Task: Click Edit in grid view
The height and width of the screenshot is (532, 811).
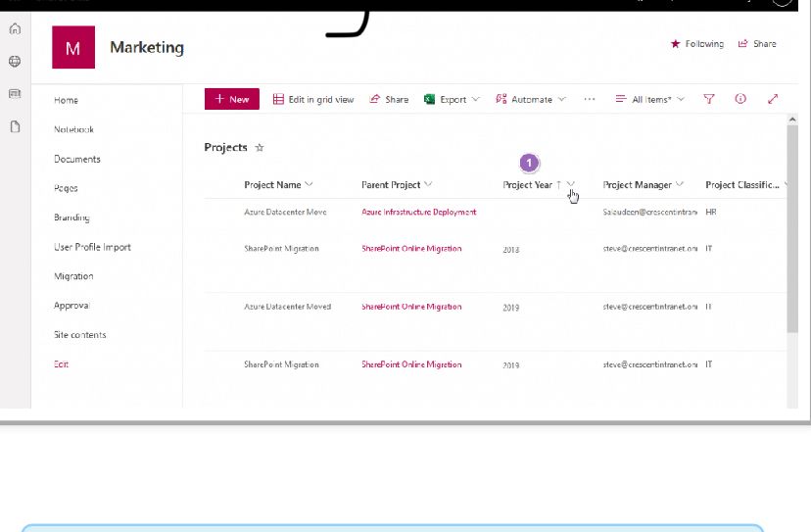Action: (313, 99)
